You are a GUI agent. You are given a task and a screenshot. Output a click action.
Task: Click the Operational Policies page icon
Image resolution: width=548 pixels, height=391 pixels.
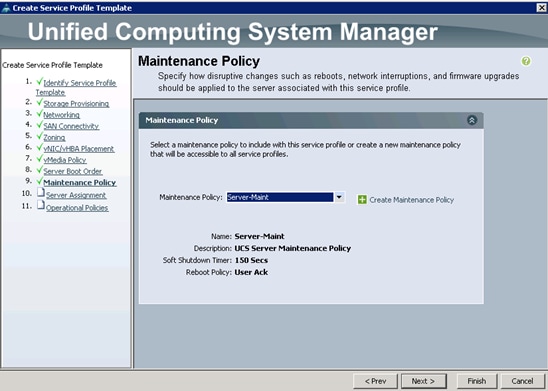coord(41,205)
